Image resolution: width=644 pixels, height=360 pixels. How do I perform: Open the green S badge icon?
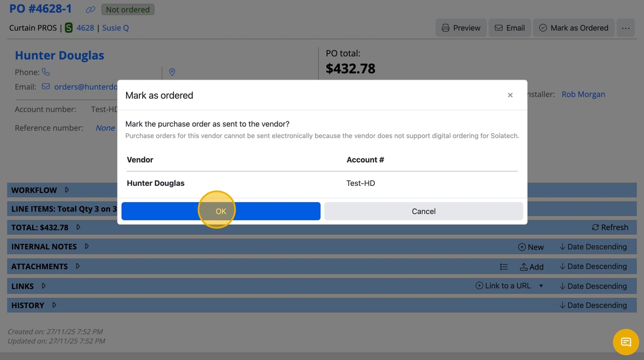tap(69, 28)
